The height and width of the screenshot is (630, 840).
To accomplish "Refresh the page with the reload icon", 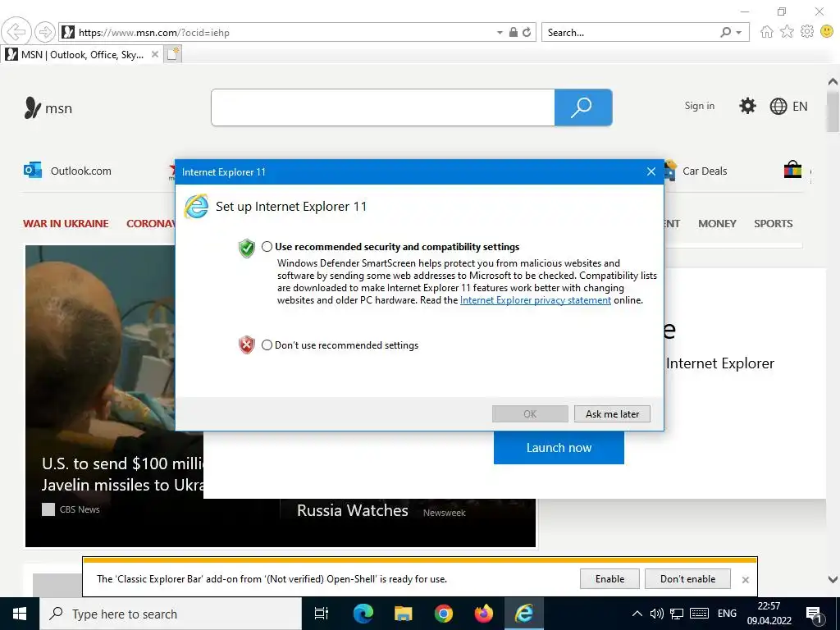I will click(527, 32).
